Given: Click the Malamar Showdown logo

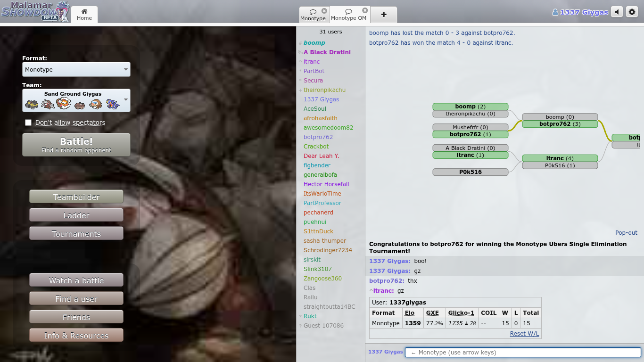Looking at the screenshot, I should pos(35,11).
